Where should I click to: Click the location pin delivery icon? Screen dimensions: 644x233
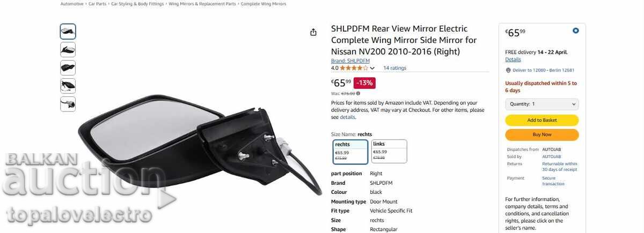pos(508,70)
